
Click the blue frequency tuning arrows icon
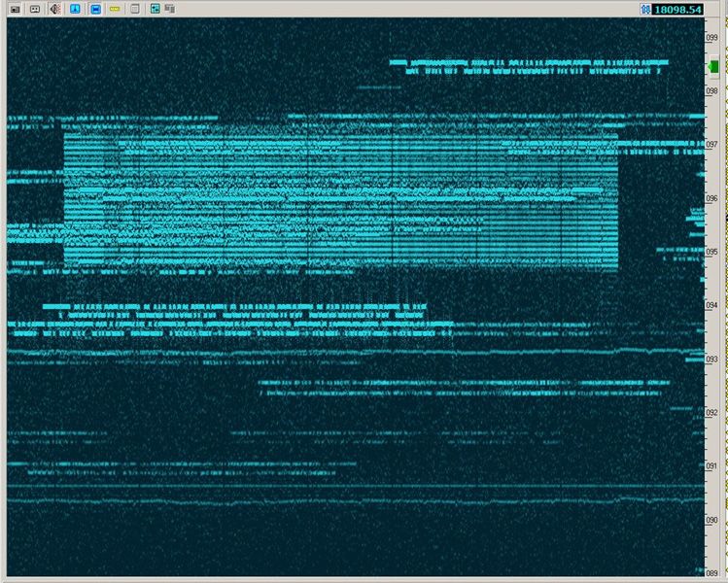[x=645, y=9]
